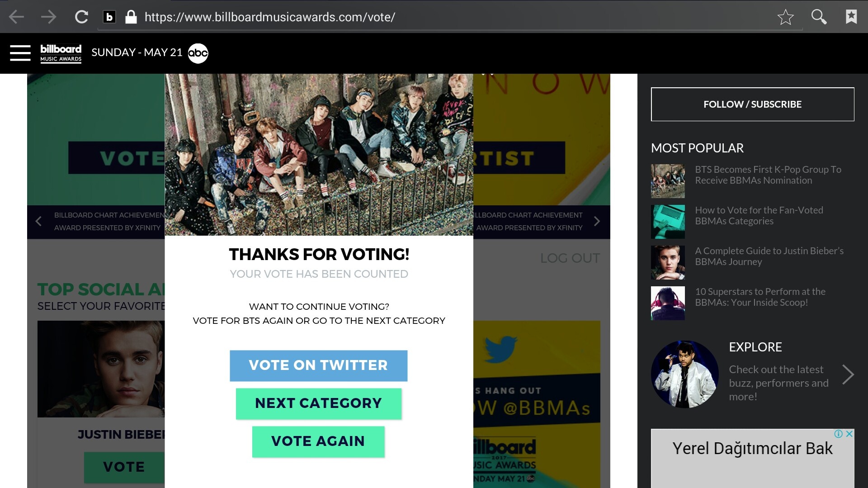868x488 pixels.
Task: Click the Vote Again button
Action: click(x=318, y=441)
